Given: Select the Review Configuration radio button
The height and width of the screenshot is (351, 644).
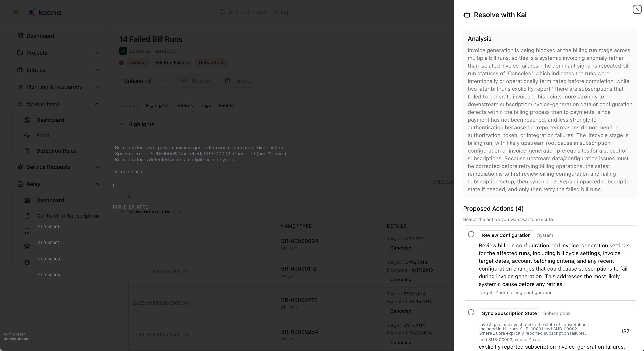Looking at the screenshot, I should [x=471, y=235].
